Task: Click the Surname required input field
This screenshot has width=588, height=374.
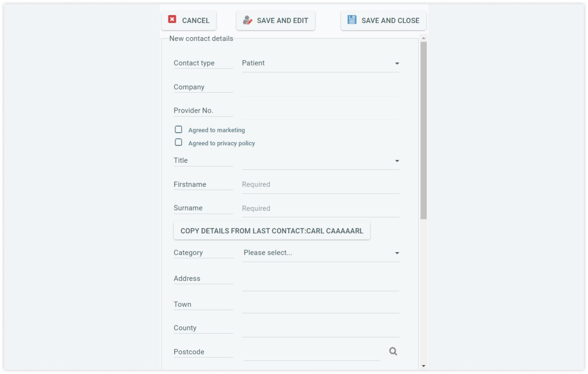Action: click(320, 209)
